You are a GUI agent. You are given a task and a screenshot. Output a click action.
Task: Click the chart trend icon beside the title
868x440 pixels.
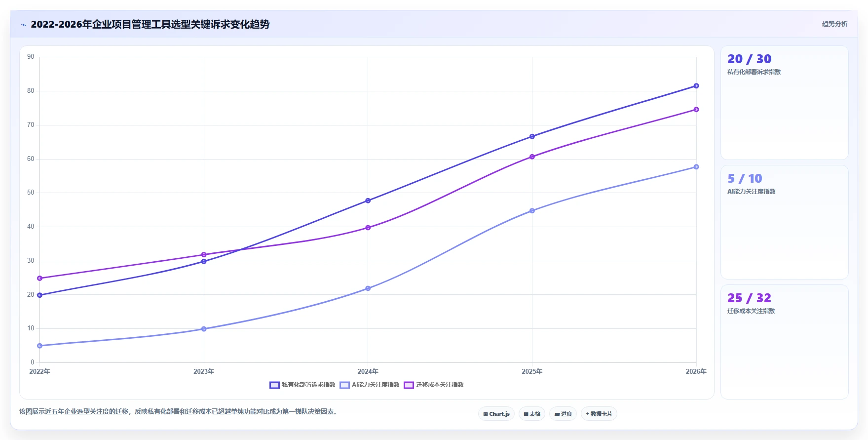tap(23, 25)
